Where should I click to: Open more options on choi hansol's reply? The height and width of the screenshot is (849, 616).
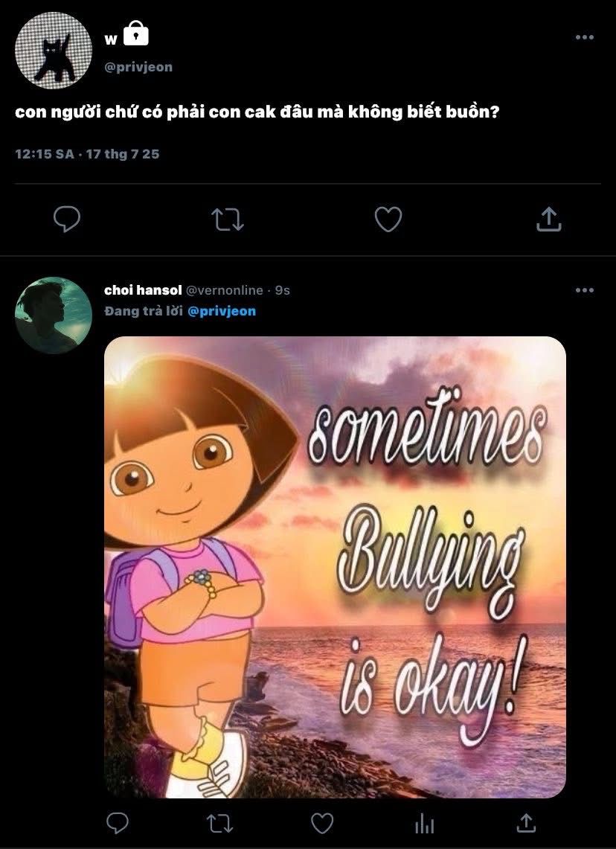(585, 290)
